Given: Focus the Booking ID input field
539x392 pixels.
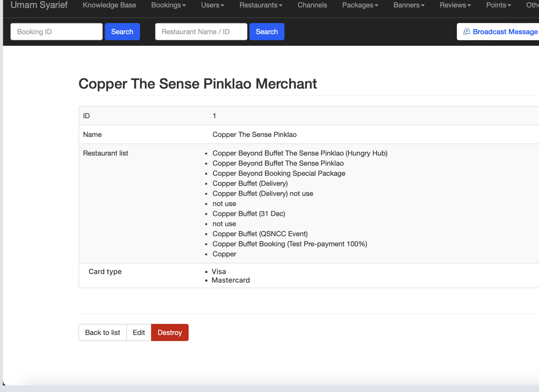Looking at the screenshot, I should pos(56,32).
